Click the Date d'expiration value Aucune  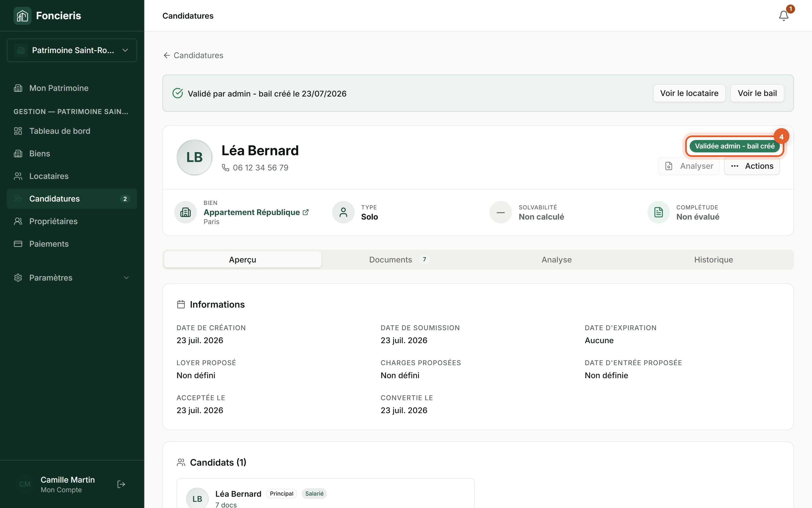coord(599,340)
